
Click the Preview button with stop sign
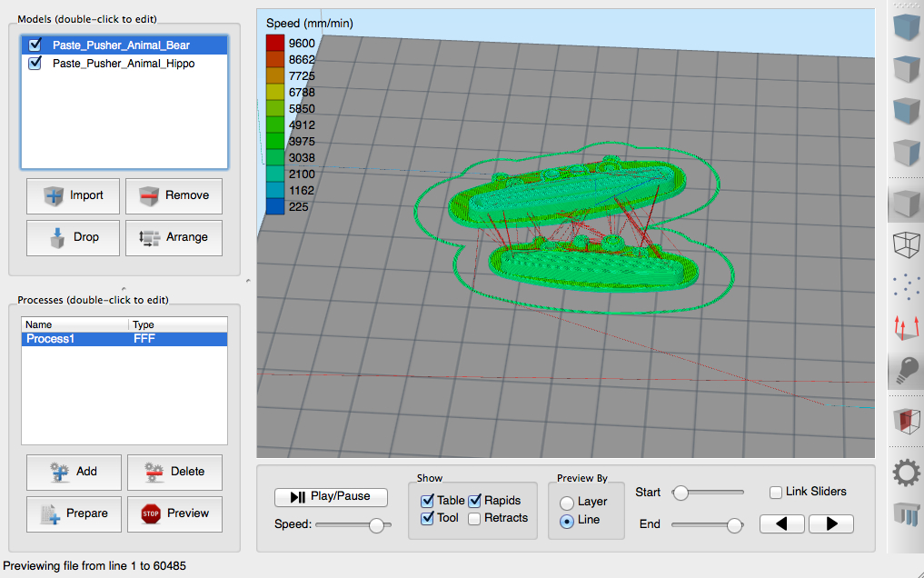click(x=174, y=513)
